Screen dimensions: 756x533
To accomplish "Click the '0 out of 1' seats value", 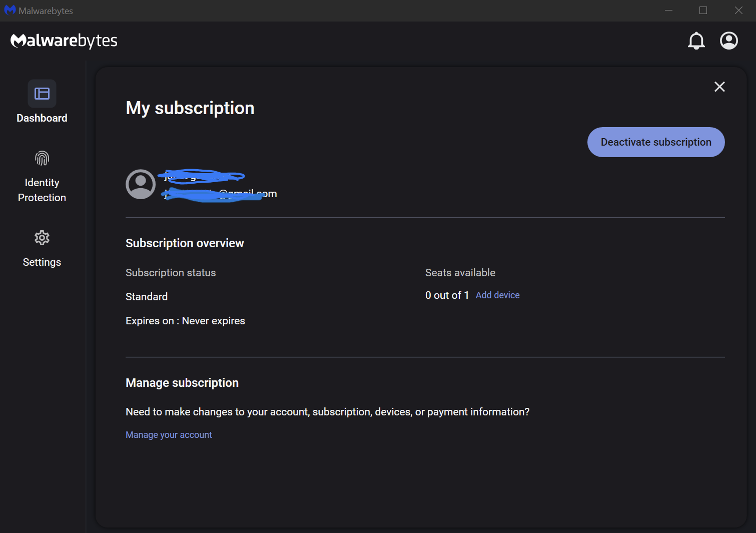I will 447,295.
